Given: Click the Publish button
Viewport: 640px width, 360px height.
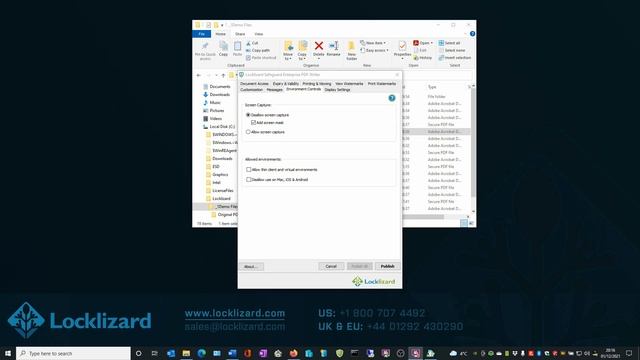Looking at the screenshot, I should coord(387,266).
